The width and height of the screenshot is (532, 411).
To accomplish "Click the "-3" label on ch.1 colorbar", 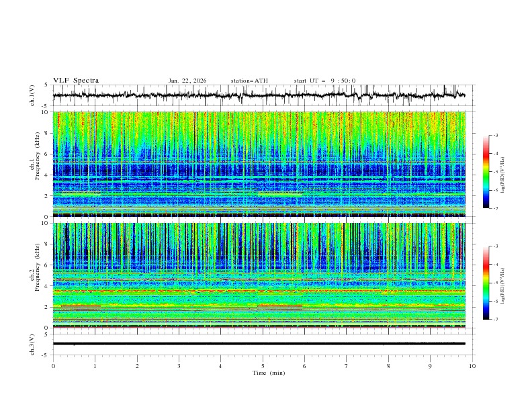I will click(495, 135).
